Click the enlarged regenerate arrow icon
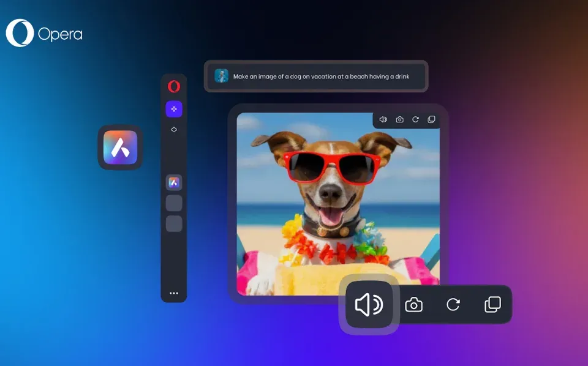588x366 pixels. tap(453, 304)
